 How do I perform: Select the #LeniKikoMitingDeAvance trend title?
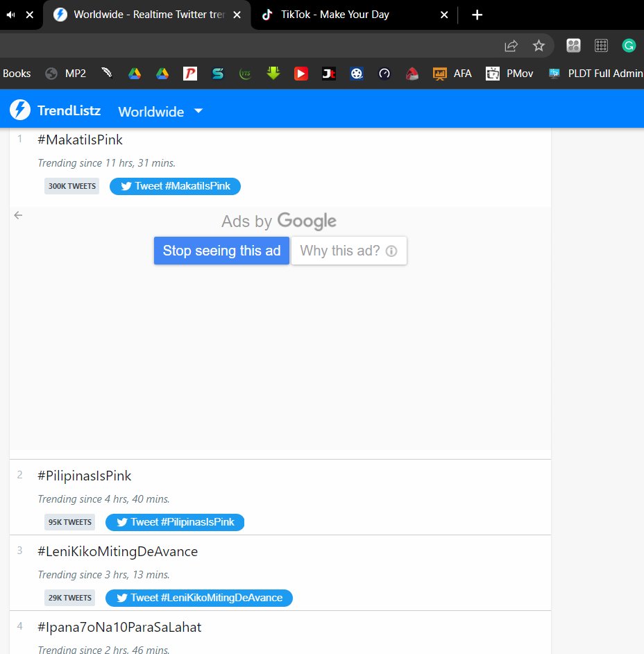(x=117, y=551)
